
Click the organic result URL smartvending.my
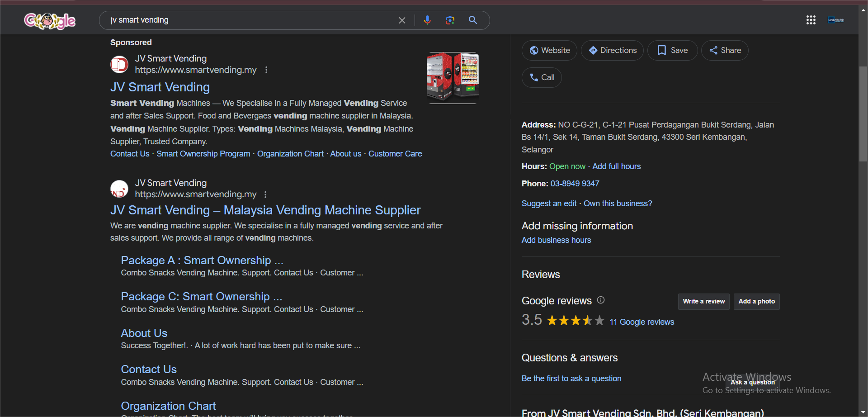196,194
